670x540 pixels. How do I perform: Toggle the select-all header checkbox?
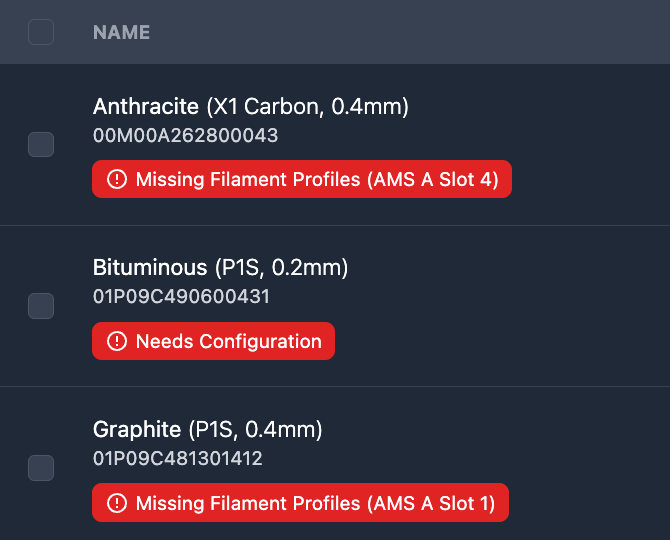click(41, 32)
